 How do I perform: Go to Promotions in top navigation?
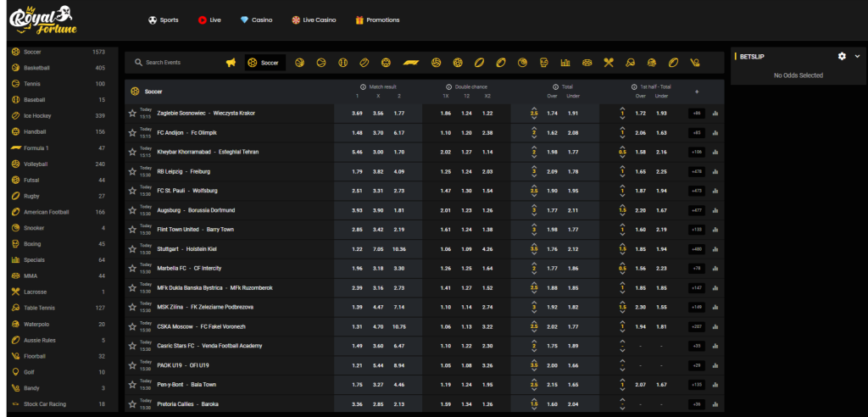tap(377, 19)
